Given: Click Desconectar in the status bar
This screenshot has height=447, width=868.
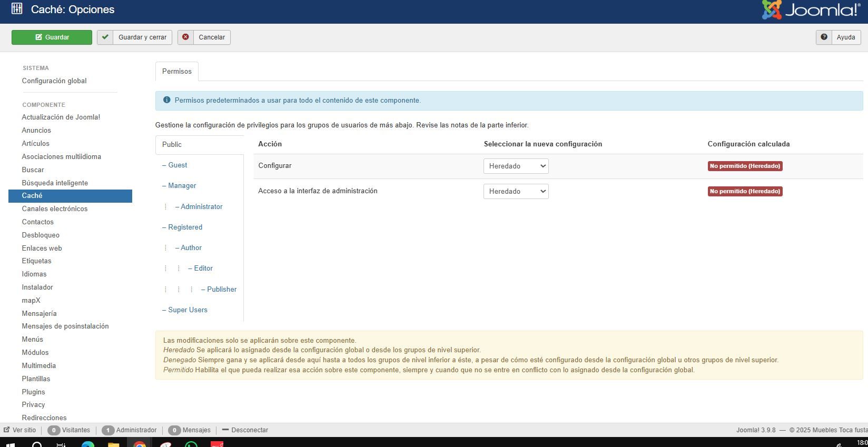Looking at the screenshot, I should point(249,430).
